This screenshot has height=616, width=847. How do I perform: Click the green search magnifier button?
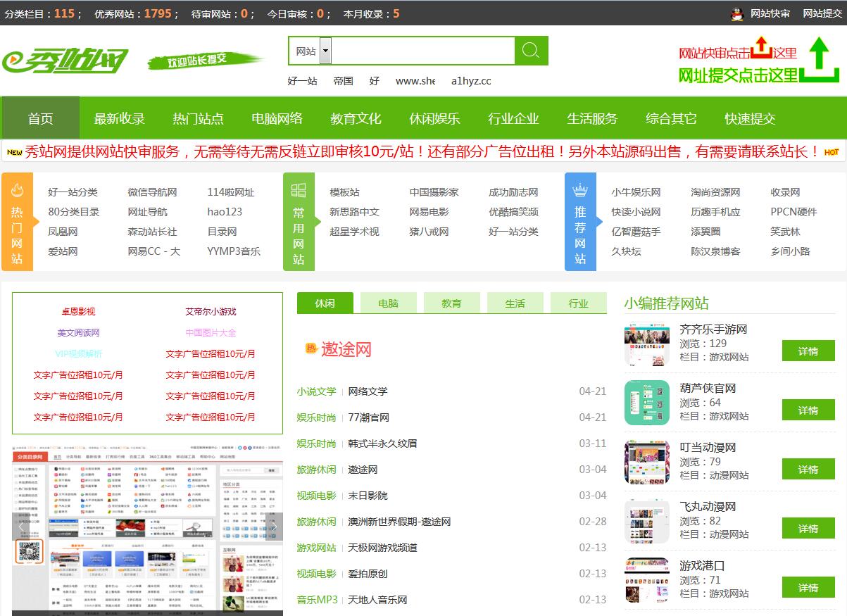pos(531,51)
